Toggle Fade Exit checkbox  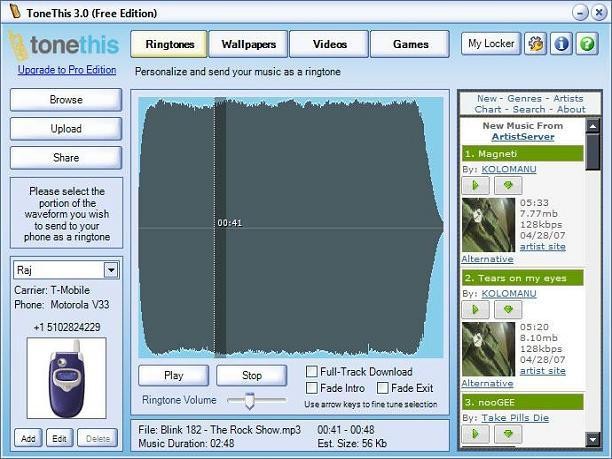(382, 388)
